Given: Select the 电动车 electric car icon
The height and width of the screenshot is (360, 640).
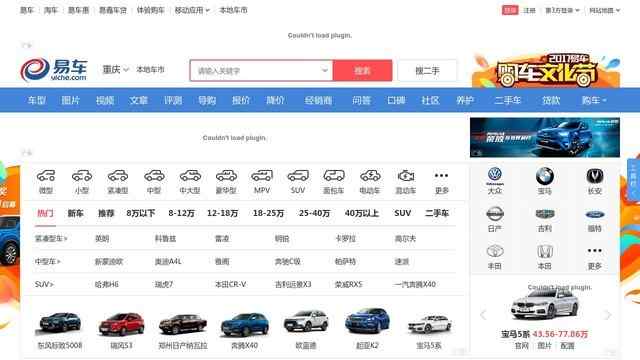Looking at the screenshot, I should pyautogui.click(x=370, y=176).
